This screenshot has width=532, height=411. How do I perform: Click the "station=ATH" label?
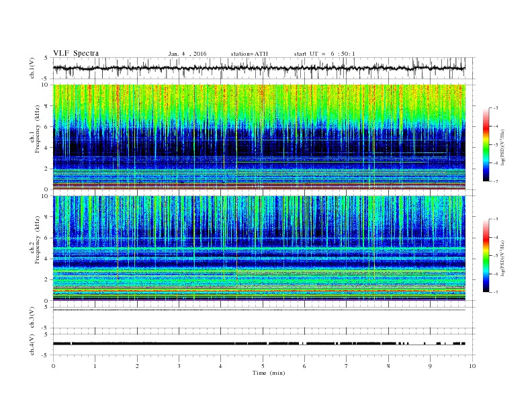click(x=249, y=54)
